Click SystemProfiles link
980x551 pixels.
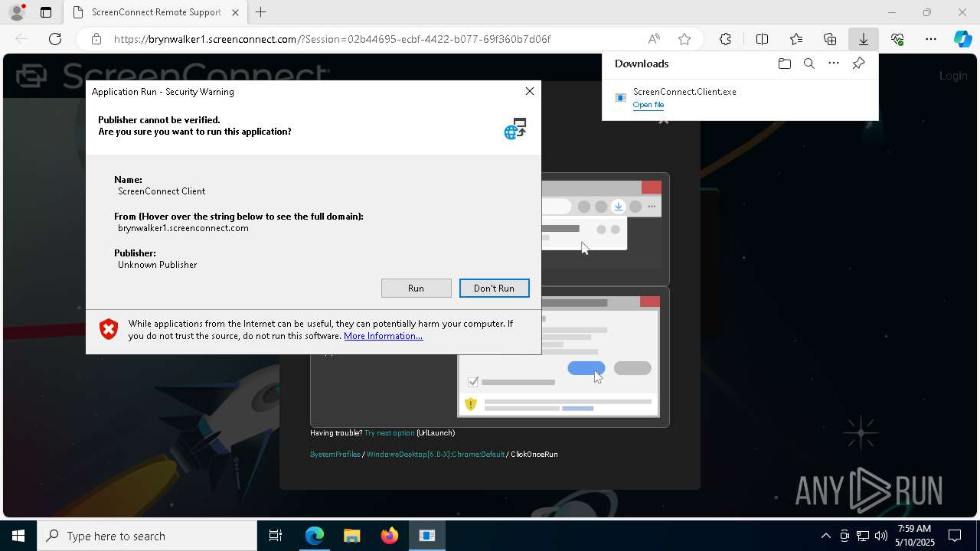(335, 455)
